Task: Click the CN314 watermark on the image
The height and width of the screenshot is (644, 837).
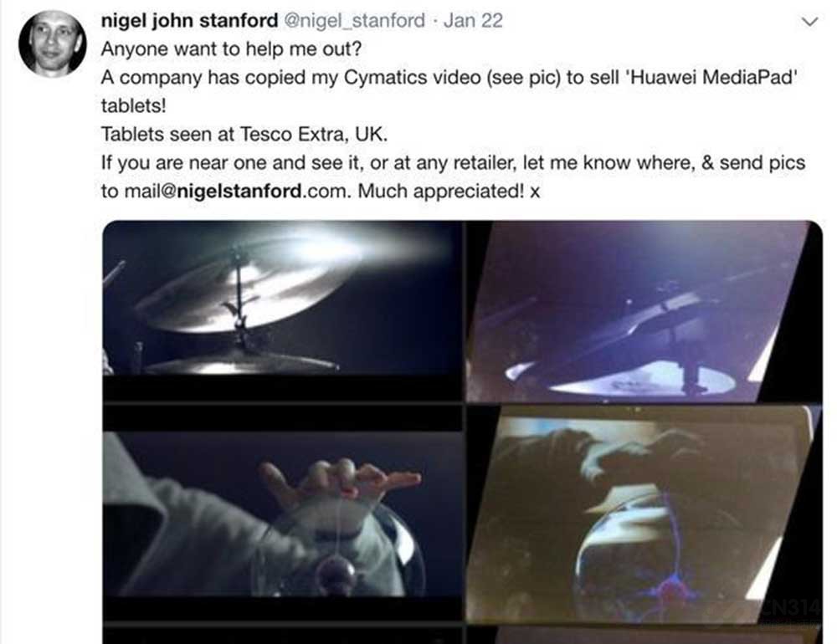Action: point(791,608)
